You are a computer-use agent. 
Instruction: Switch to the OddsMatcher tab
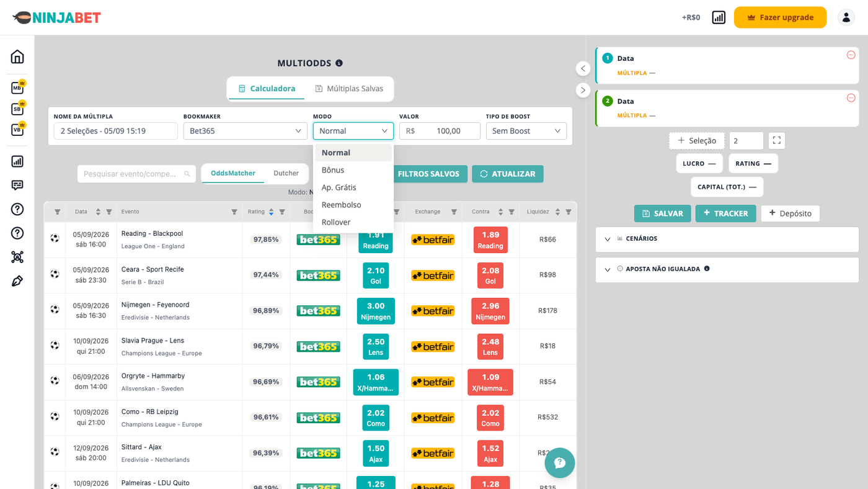(x=233, y=173)
